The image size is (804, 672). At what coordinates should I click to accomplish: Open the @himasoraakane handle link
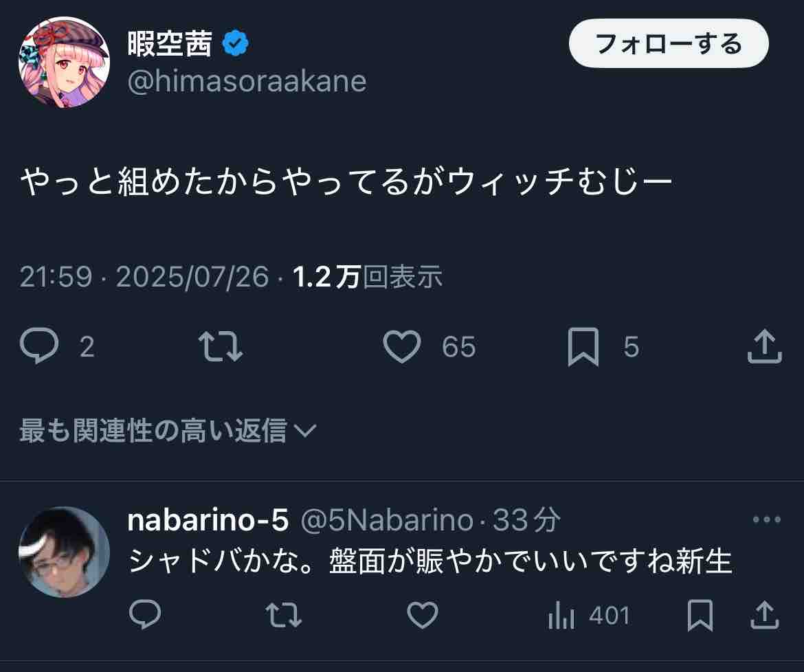pyautogui.click(x=247, y=81)
